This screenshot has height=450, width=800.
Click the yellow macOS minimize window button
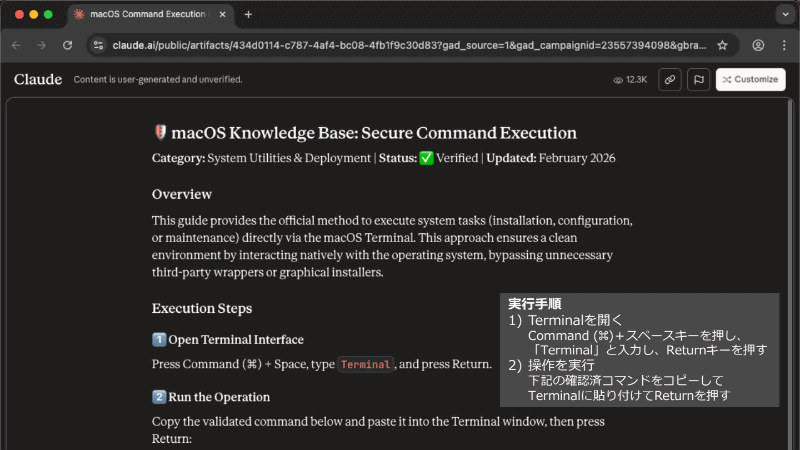tap(34, 14)
